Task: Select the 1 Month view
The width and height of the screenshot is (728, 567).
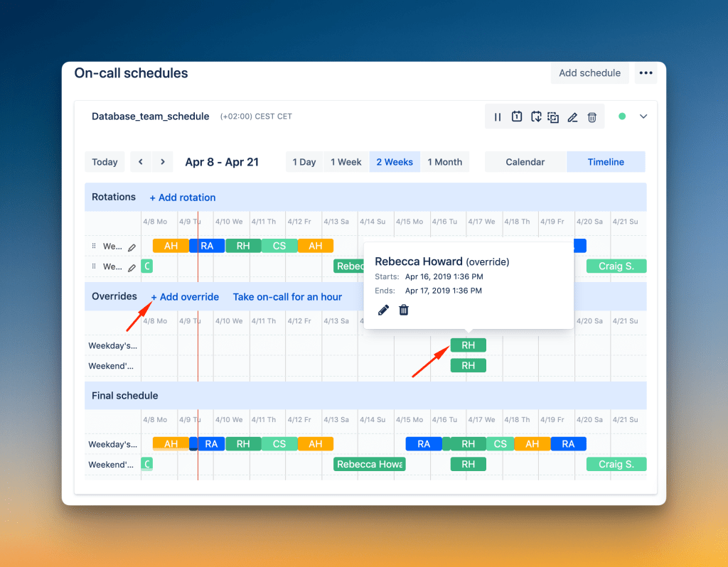Action: point(445,161)
